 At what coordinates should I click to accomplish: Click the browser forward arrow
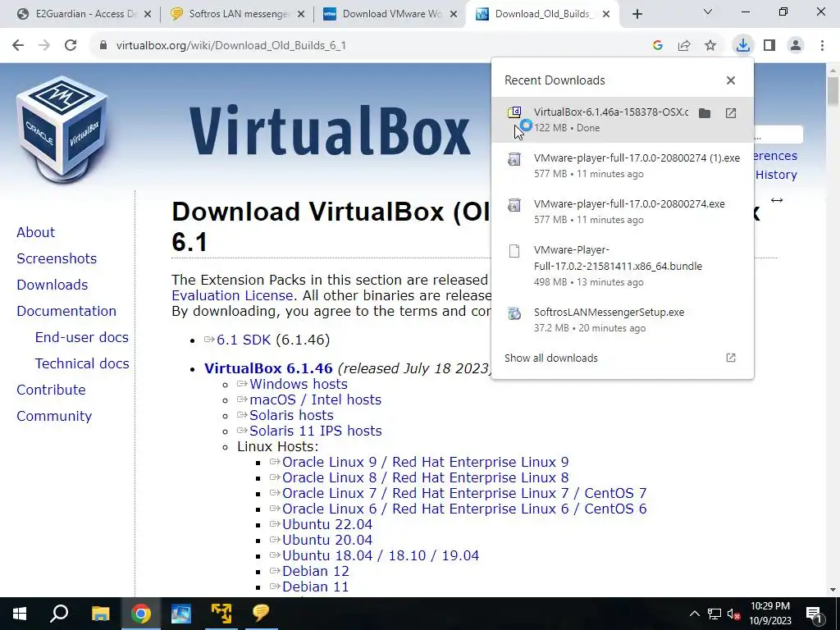point(44,46)
